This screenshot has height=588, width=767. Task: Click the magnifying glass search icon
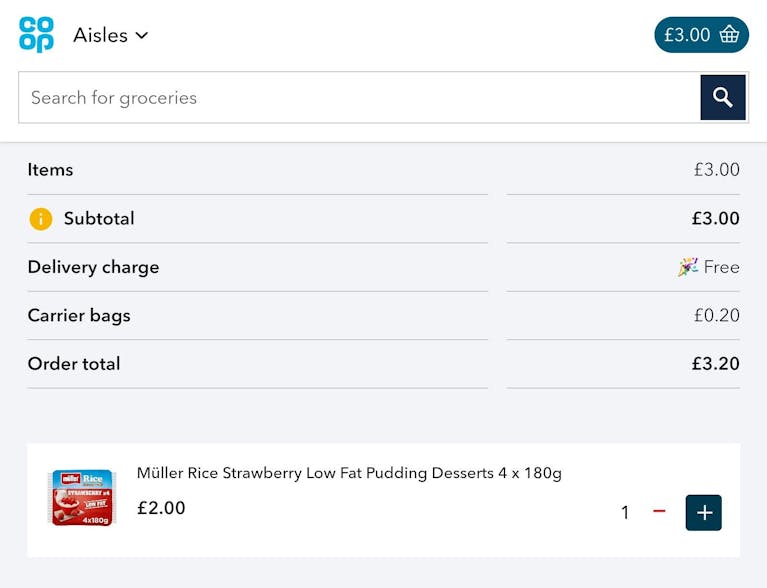click(723, 97)
